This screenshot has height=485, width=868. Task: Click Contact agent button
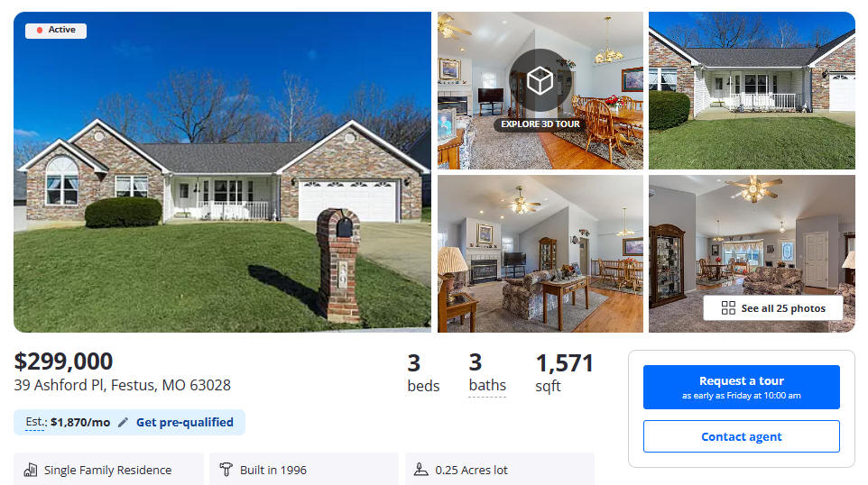click(x=742, y=436)
